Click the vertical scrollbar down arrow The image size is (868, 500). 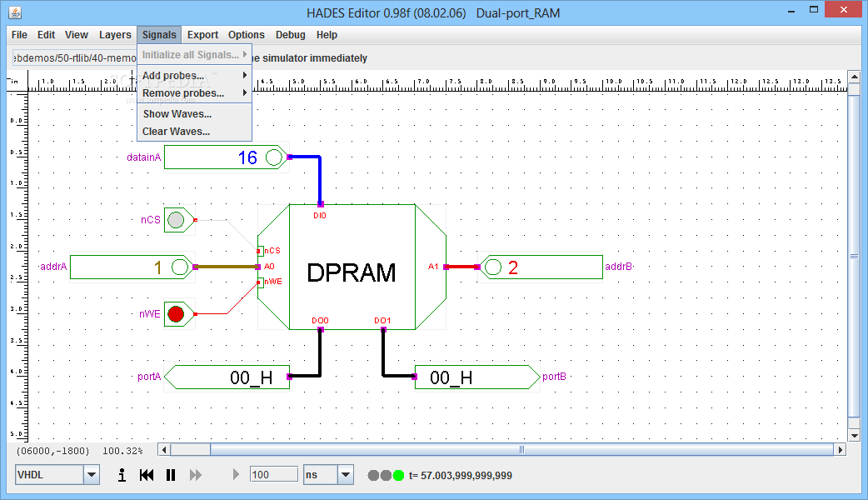[854, 436]
